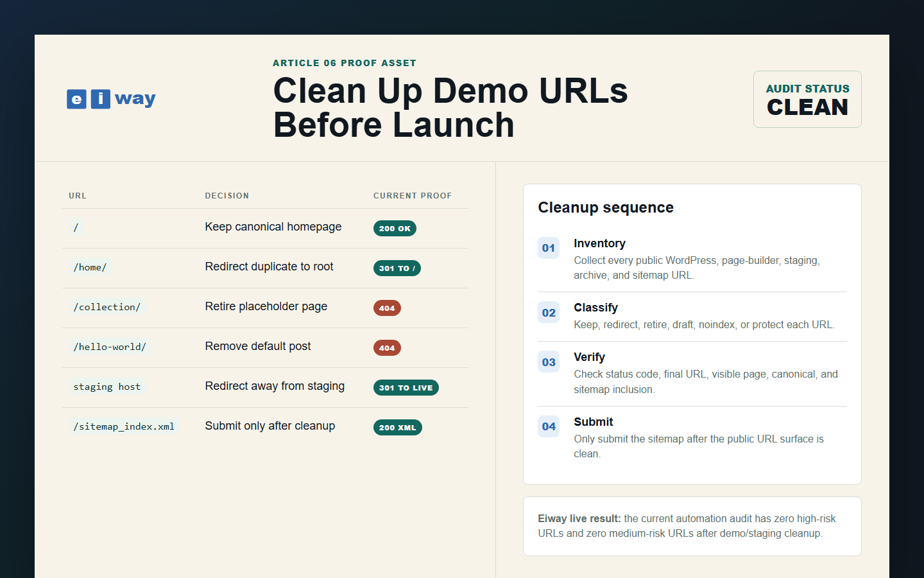The width and height of the screenshot is (924, 578).
Task: Click the '/hello-world/' URL cell
Action: point(110,347)
